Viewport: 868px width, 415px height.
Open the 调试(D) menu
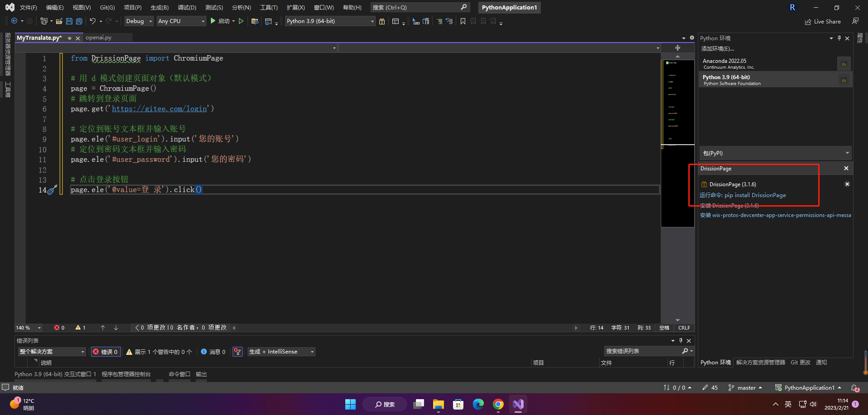(187, 8)
